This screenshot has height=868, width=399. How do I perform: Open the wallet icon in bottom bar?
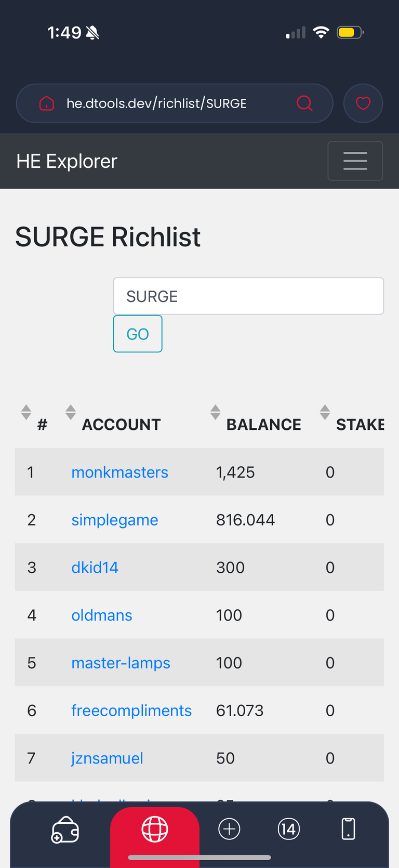65,829
